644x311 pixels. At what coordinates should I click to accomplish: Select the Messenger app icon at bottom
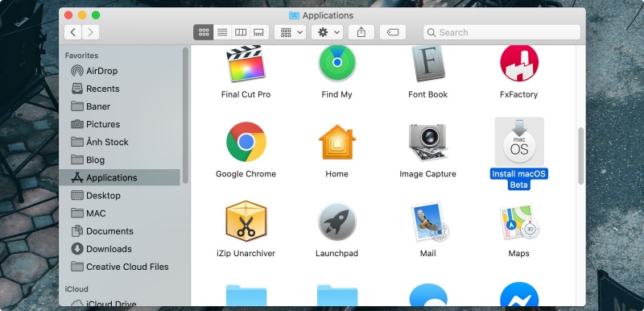519,295
